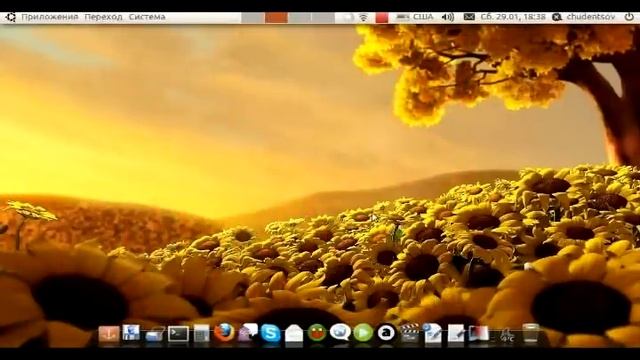
Task: Click the weather temperature applet in dock
Action: point(507,336)
